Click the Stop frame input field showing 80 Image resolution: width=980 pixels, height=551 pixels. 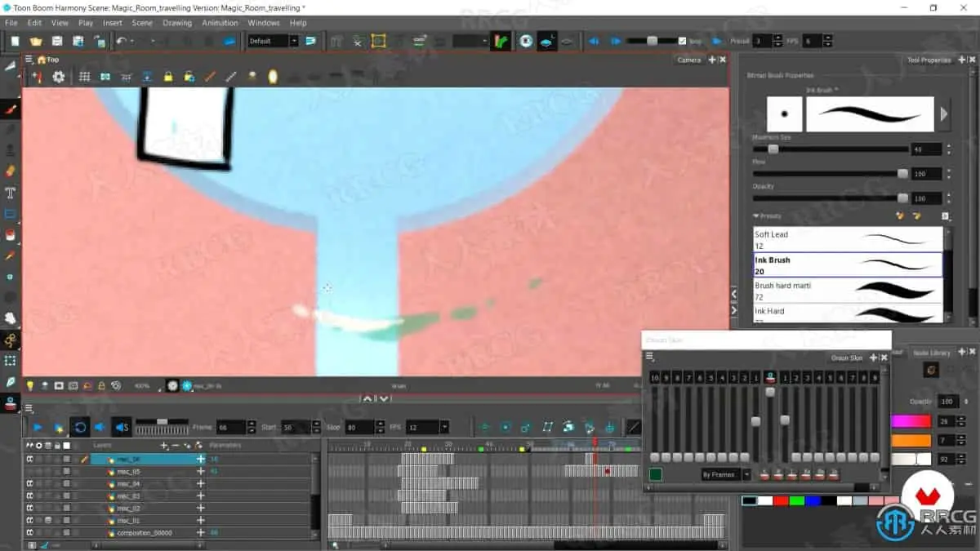coord(359,427)
